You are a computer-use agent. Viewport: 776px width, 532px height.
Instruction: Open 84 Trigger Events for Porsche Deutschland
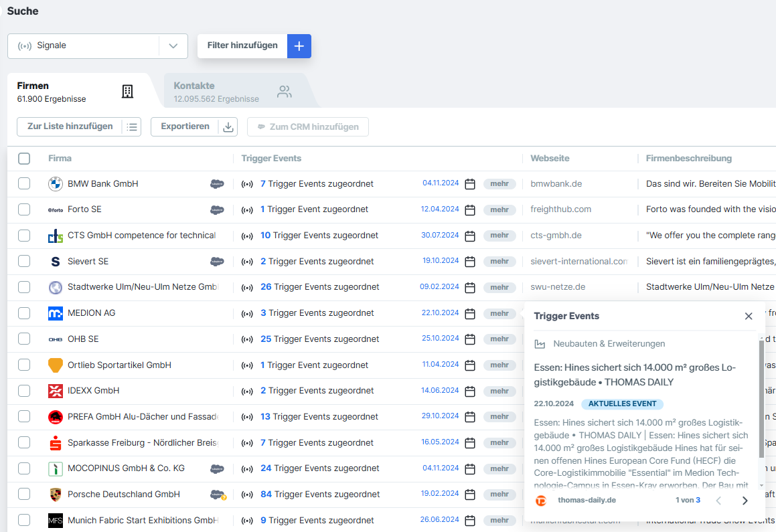[320, 495]
